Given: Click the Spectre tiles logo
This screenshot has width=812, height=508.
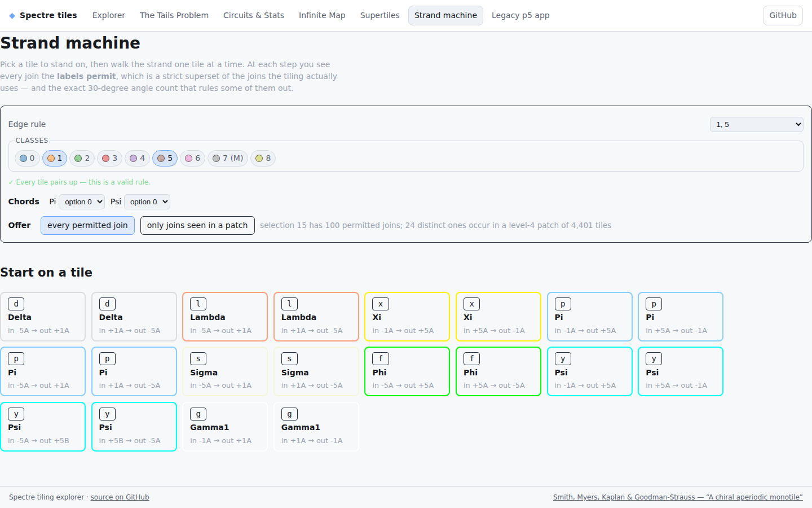Looking at the screenshot, I should 43,15.
